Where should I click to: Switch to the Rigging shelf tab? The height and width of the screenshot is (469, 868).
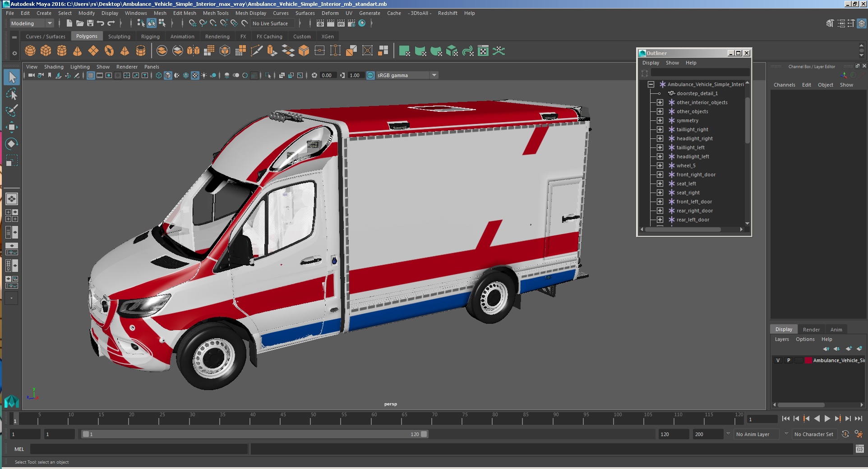coord(150,37)
